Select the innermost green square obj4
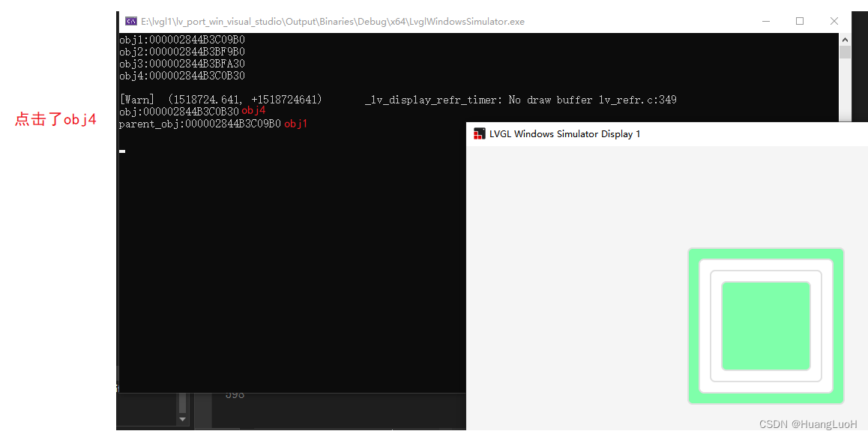The image size is (868, 437). pyautogui.click(x=765, y=326)
